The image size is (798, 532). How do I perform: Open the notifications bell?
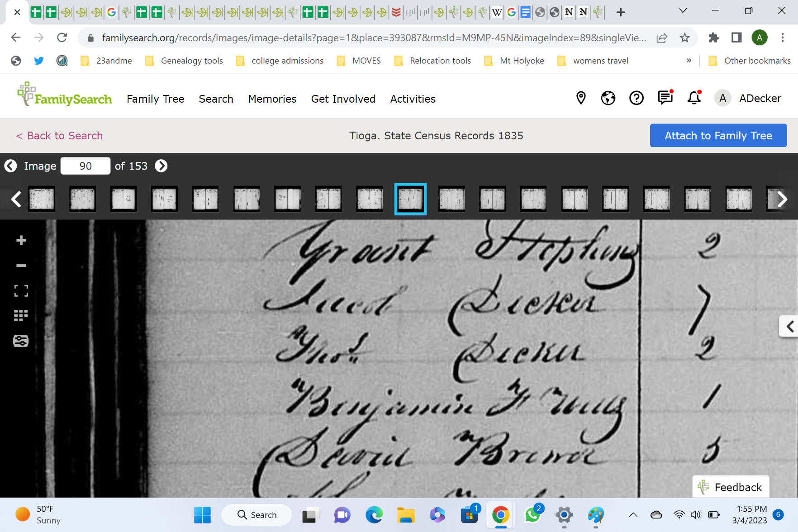coord(694,97)
